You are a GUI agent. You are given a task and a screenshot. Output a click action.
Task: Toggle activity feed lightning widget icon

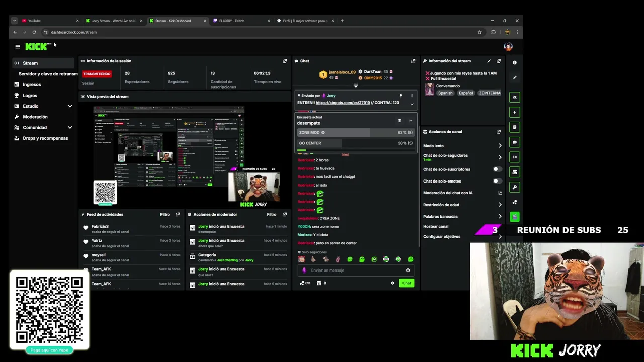514,112
